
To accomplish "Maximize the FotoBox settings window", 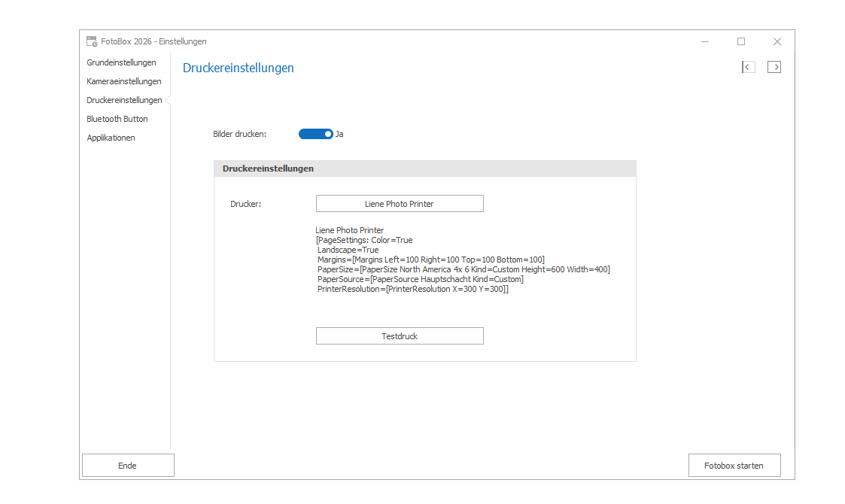I will tap(741, 41).
